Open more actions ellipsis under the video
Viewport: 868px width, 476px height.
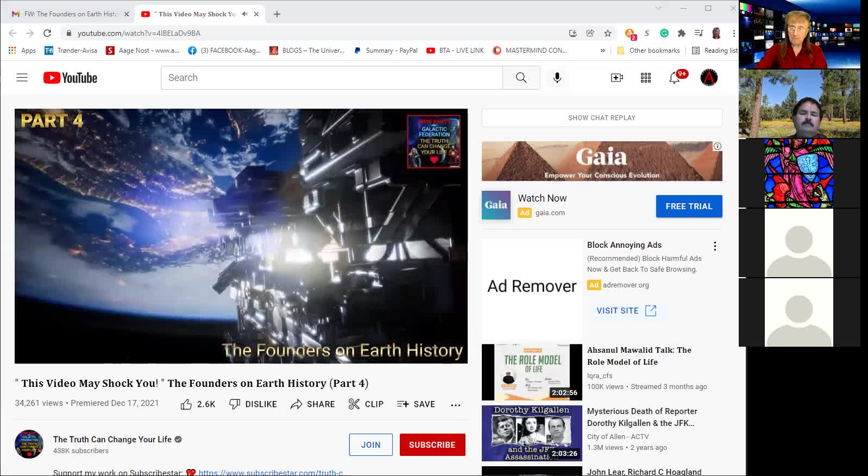coord(456,404)
